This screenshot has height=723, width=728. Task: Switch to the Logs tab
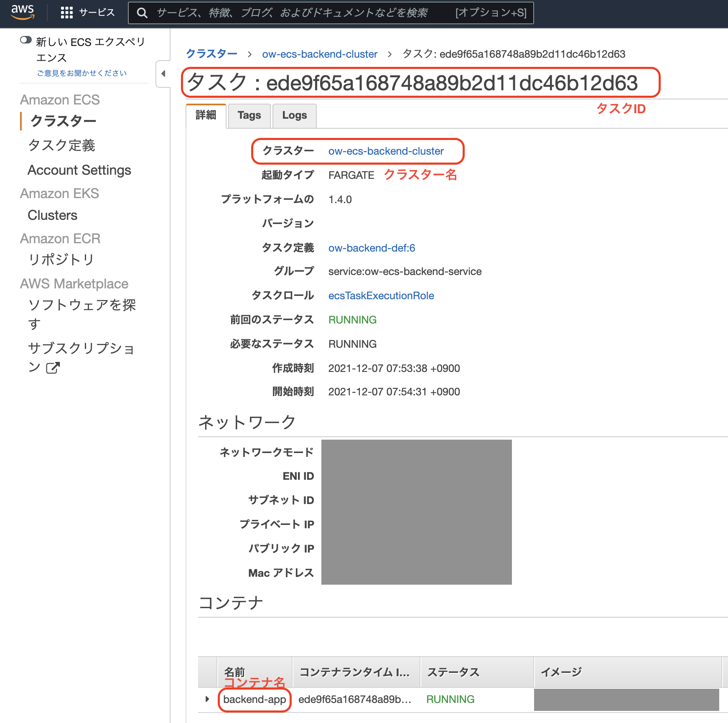click(294, 115)
